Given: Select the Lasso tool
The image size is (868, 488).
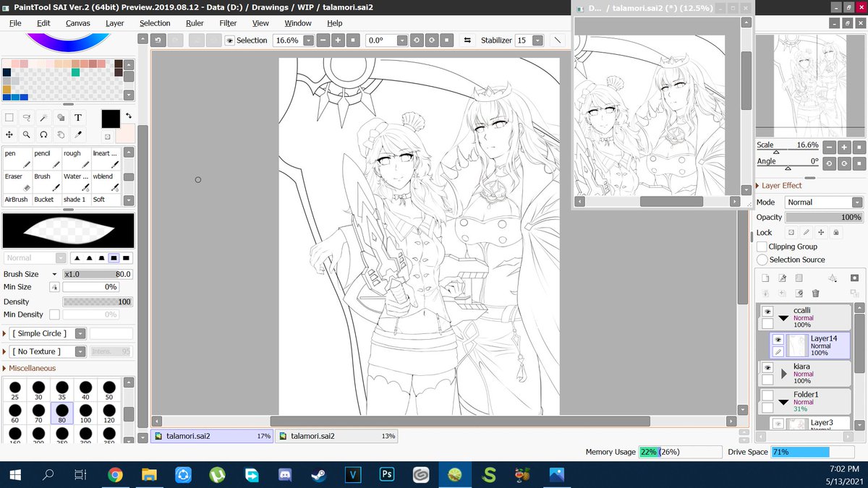Looking at the screenshot, I should [x=27, y=117].
